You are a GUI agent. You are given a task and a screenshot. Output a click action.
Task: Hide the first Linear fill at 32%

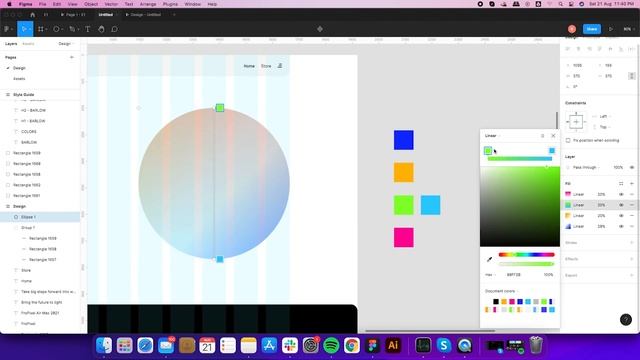[621, 194]
